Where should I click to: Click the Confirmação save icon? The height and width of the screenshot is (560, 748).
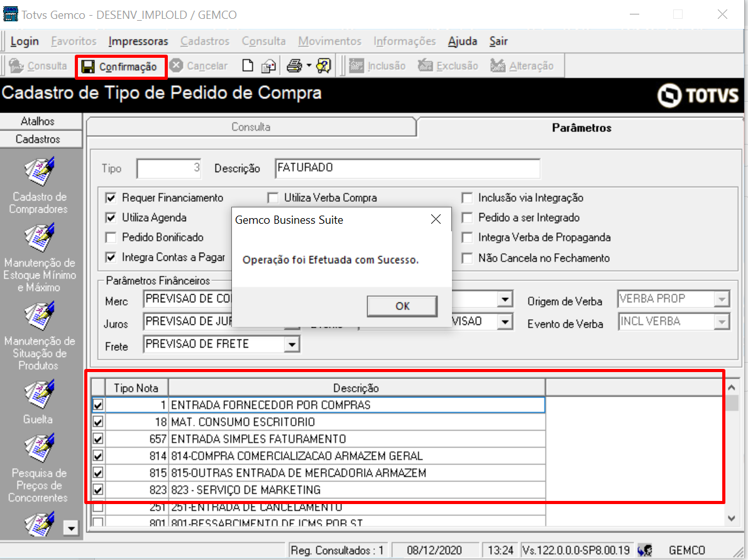click(x=88, y=67)
